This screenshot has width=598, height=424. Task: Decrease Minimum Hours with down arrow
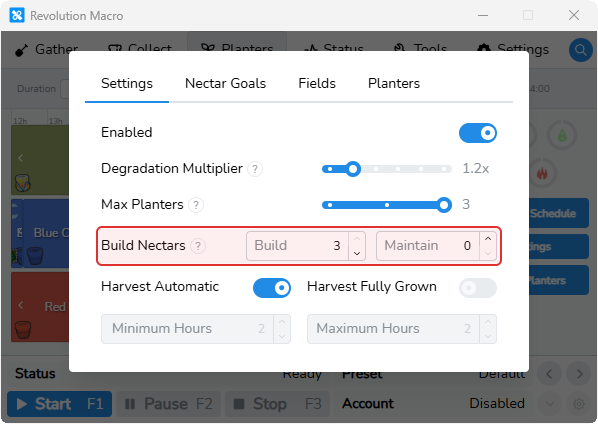282,336
